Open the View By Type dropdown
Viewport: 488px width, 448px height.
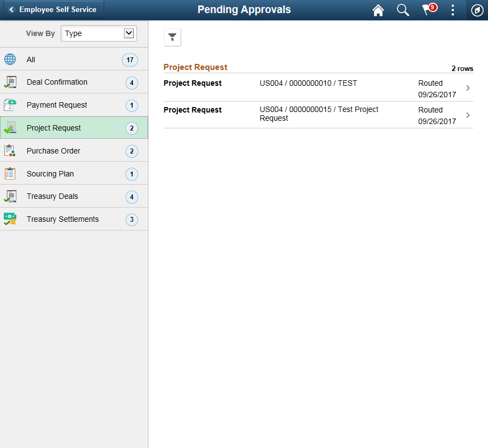coord(98,33)
